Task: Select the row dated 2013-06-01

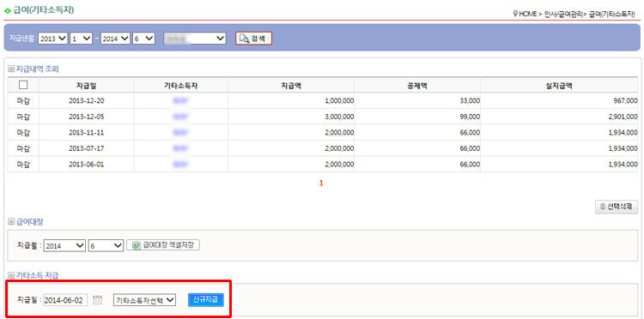Action: pyautogui.click(x=323, y=165)
